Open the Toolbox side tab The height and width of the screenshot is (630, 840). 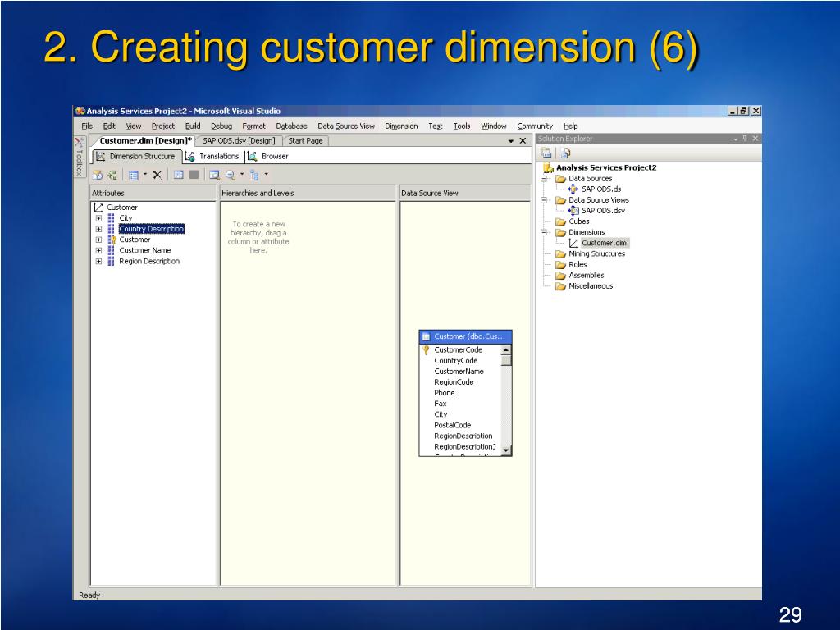pyautogui.click(x=80, y=157)
